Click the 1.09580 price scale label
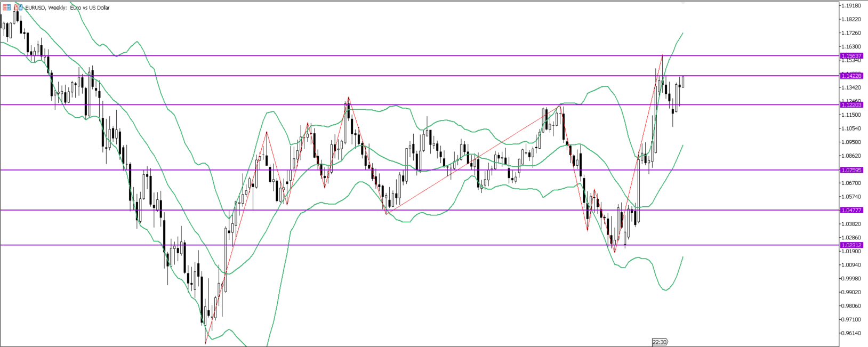The height and width of the screenshot is (347, 868). coord(851,142)
